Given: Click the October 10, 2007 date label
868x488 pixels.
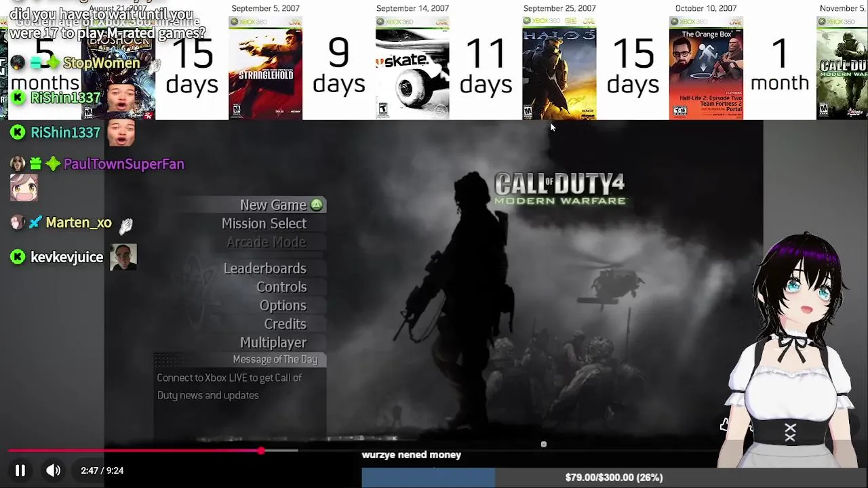Looking at the screenshot, I should pos(706,9).
